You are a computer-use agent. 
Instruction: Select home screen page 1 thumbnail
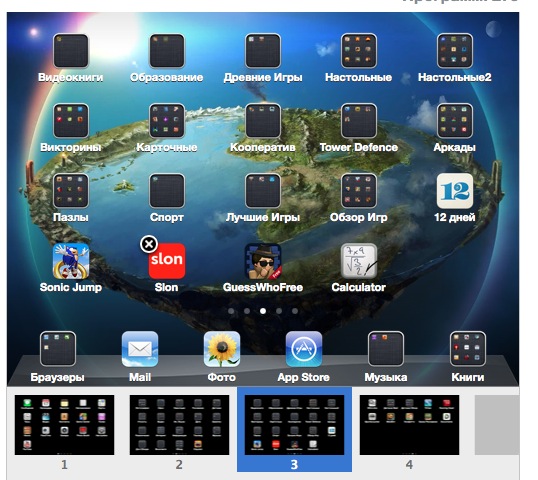[x=65, y=425]
